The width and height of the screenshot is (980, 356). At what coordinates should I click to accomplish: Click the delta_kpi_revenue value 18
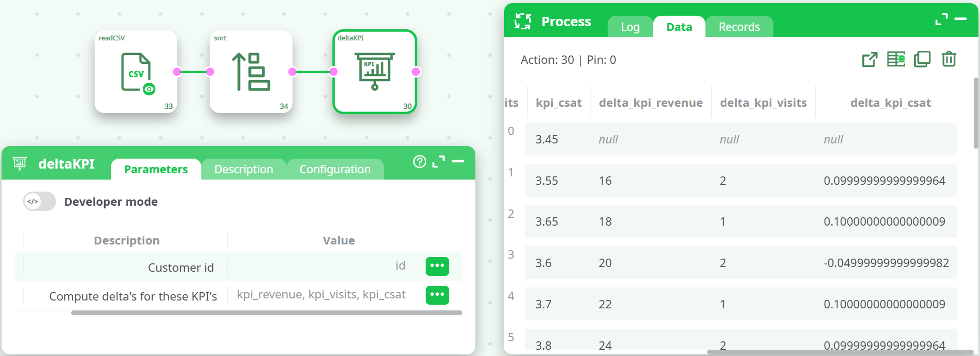pyautogui.click(x=605, y=221)
